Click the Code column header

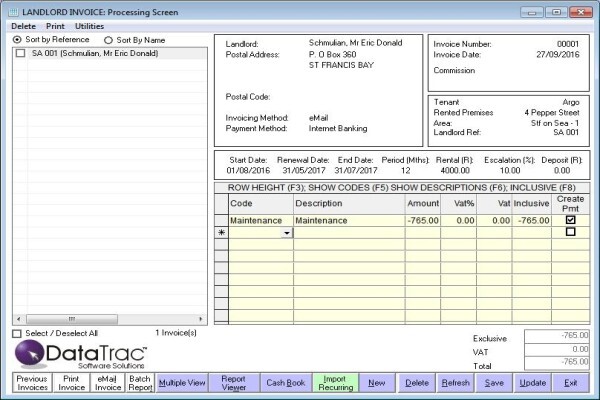pos(261,204)
